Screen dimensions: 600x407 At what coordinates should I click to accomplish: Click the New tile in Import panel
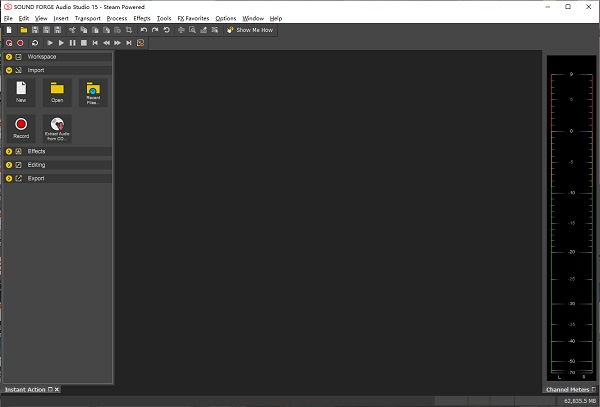point(21,93)
